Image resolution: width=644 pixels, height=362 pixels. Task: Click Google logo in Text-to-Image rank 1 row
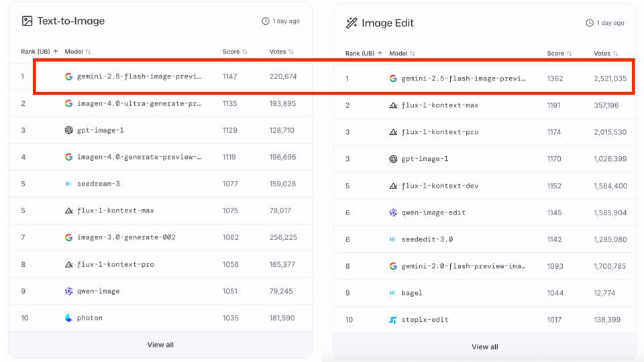[68, 76]
